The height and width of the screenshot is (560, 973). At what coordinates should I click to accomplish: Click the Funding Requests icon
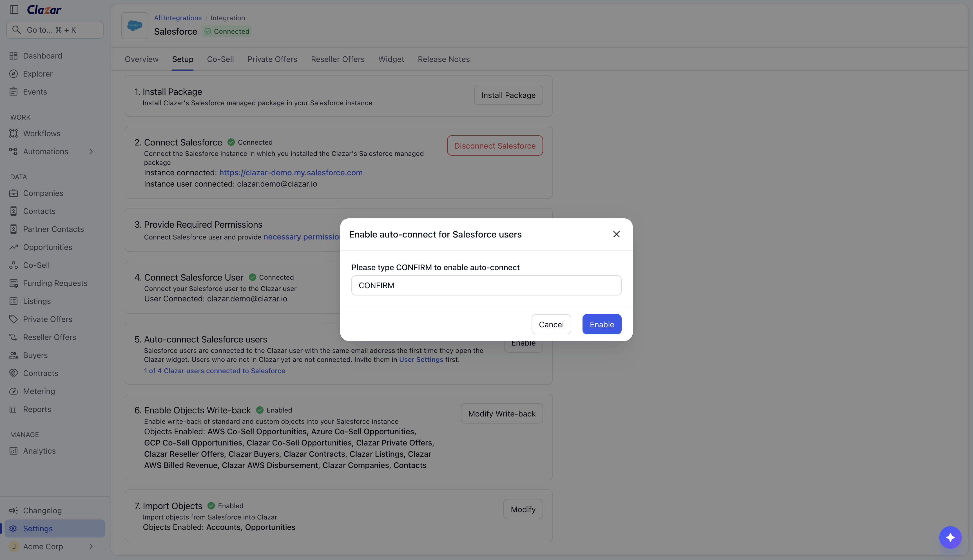click(14, 283)
